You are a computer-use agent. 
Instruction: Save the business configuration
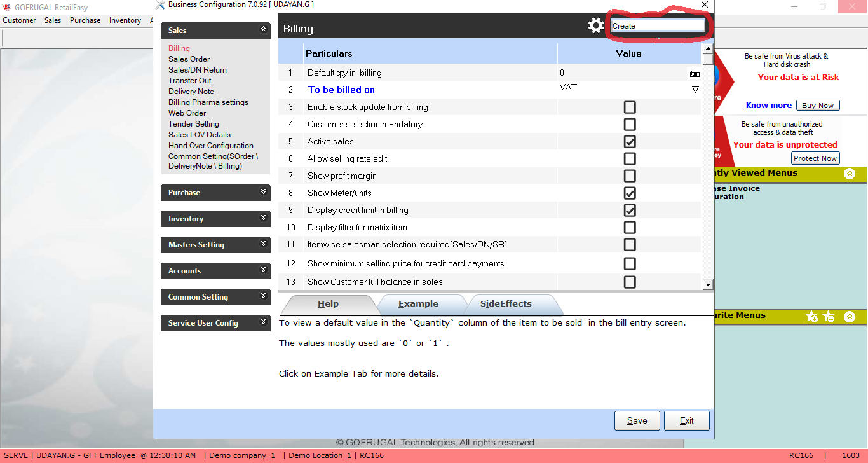click(x=637, y=420)
